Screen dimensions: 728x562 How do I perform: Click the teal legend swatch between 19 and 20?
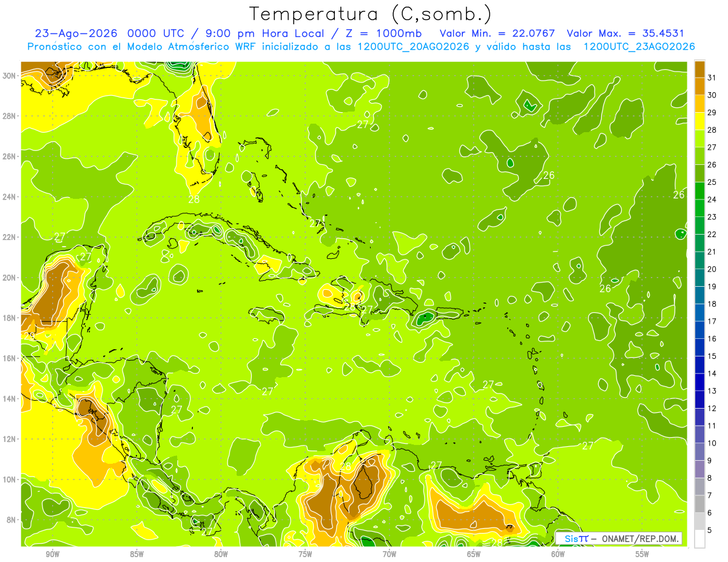(x=699, y=277)
